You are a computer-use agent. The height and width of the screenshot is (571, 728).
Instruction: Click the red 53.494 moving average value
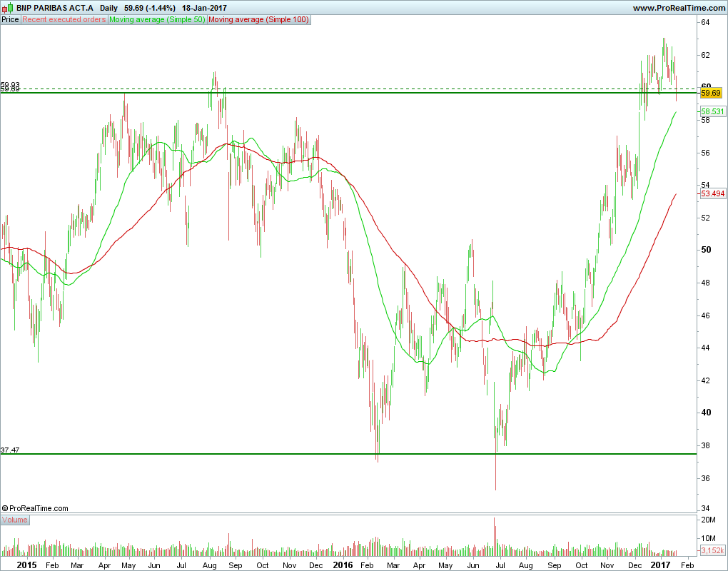[712, 193]
